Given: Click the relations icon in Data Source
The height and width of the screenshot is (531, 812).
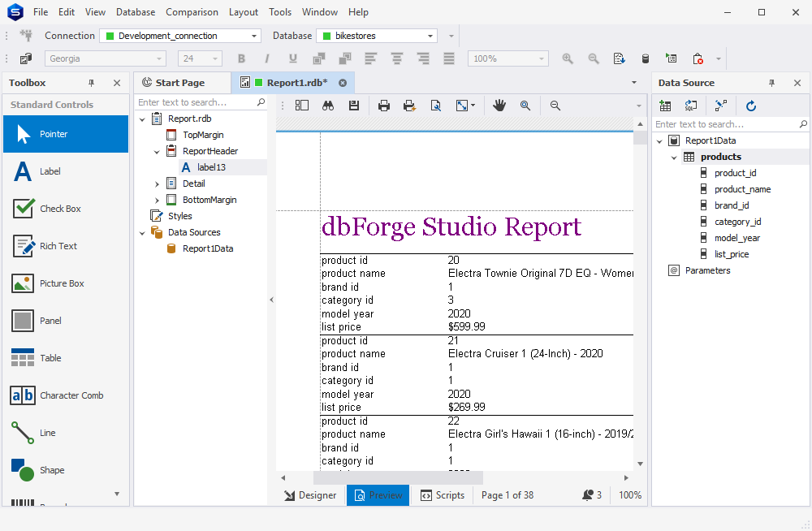Looking at the screenshot, I should point(720,106).
